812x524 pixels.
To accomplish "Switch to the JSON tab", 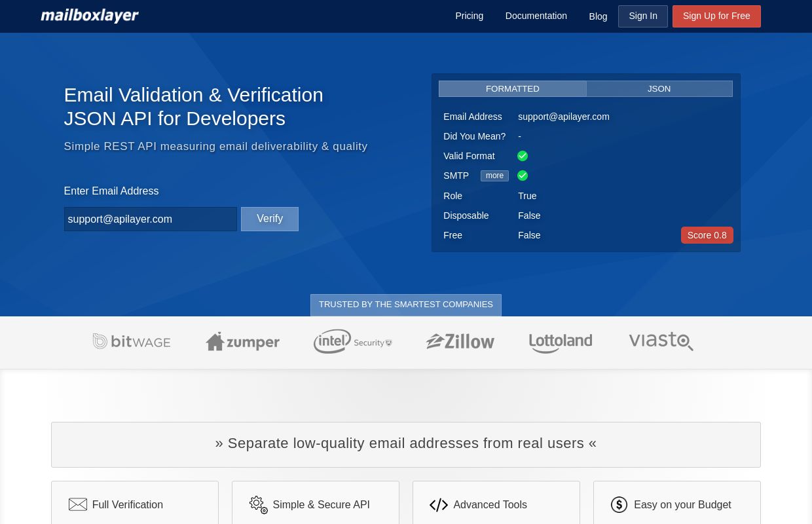I will tap(659, 88).
